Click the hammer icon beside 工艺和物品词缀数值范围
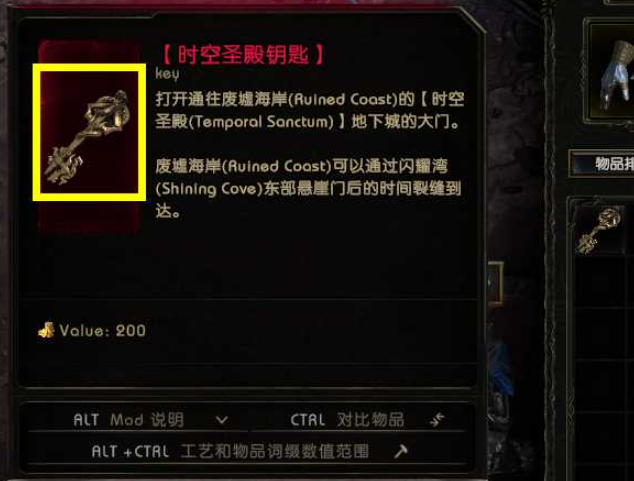 [401, 451]
